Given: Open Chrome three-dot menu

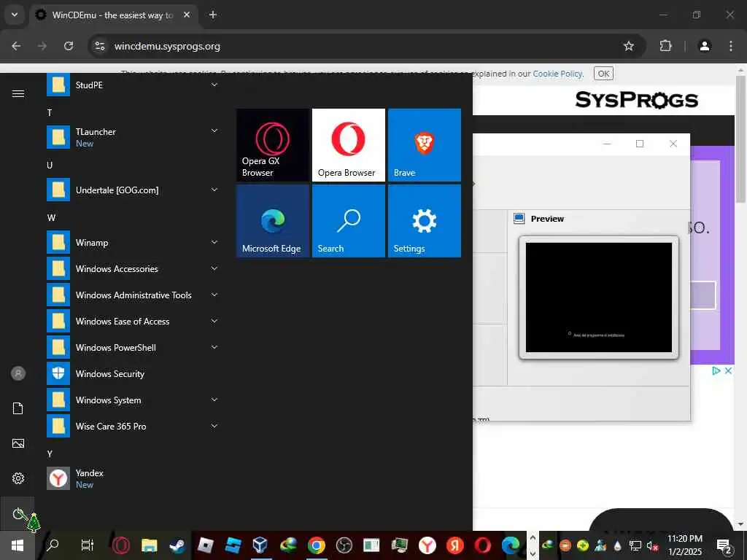Looking at the screenshot, I should coord(731,46).
